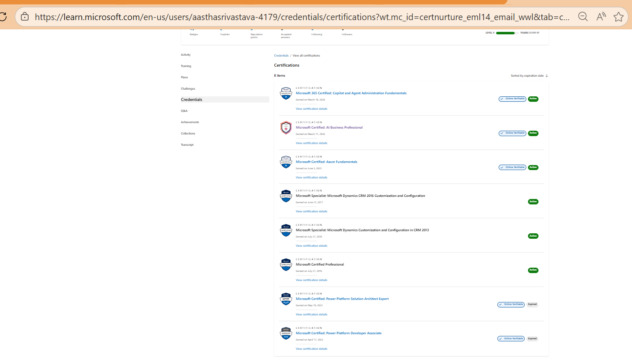Viewport: 632px width, 364px height.
Task: Click Active status pill for Copilot and Agent Administration
Action: pyautogui.click(x=533, y=99)
